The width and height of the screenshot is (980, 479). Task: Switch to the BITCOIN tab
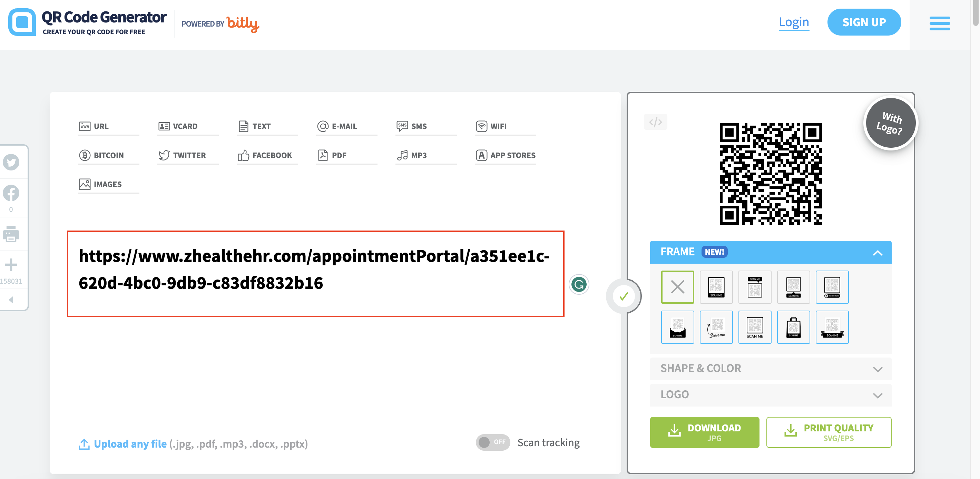coord(109,155)
